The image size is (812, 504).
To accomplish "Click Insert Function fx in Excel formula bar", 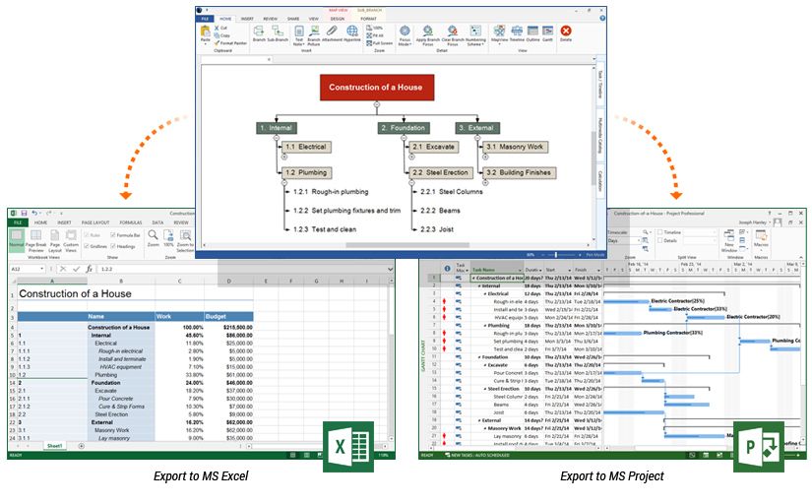I will point(89,269).
